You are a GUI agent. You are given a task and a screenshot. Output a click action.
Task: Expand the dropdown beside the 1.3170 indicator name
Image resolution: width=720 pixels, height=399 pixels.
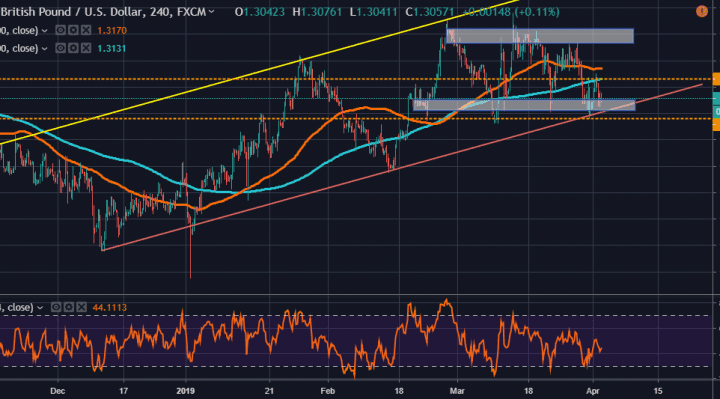[x=45, y=31]
